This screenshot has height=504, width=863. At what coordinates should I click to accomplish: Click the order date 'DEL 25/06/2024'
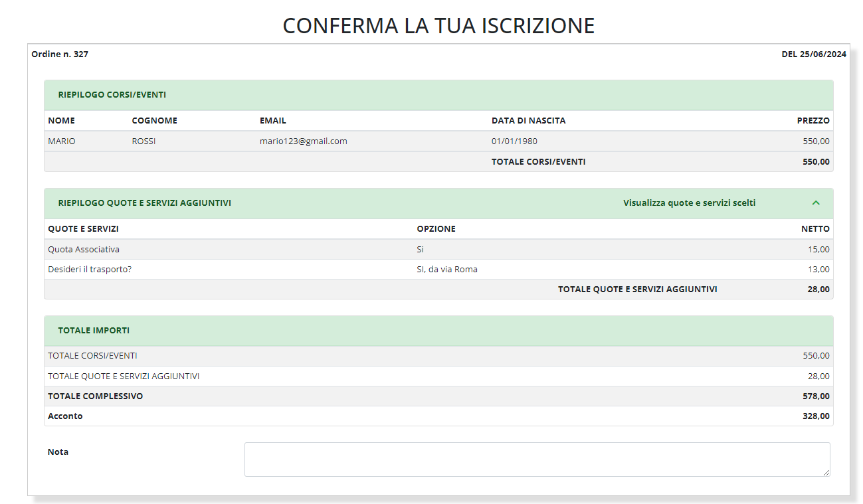pyautogui.click(x=813, y=54)
